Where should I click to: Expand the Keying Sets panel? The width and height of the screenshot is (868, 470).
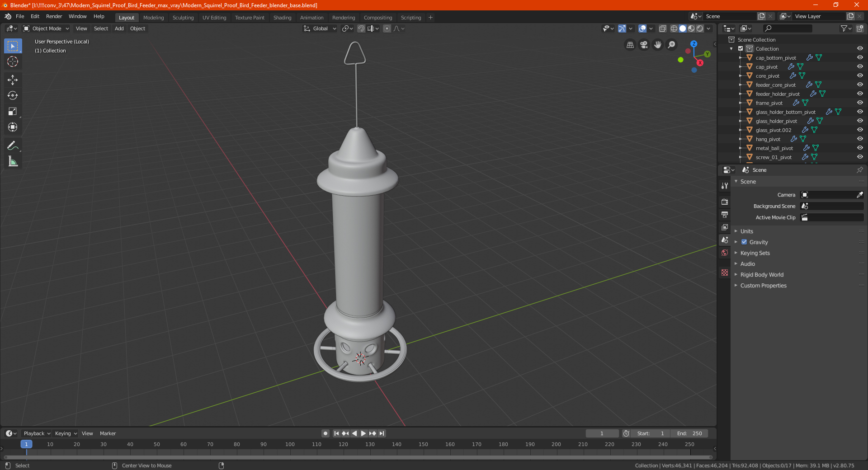click(x=755, y=253)
